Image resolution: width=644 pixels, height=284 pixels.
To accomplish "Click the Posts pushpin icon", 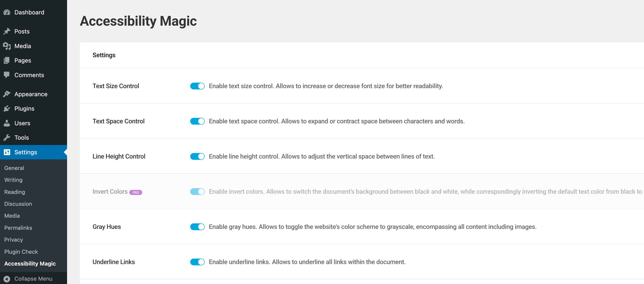I will 7,31.
